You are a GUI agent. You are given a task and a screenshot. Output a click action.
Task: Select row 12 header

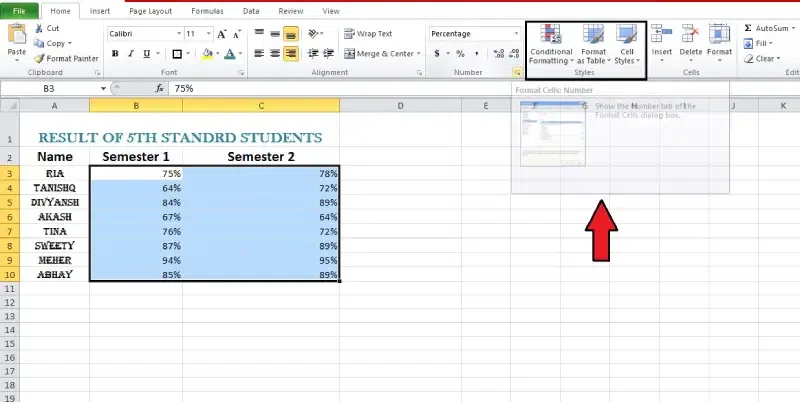10,303
